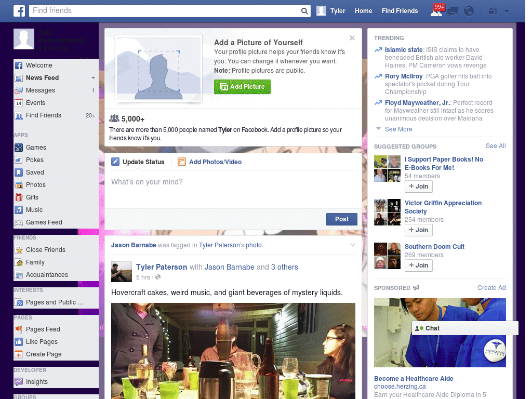Click Tyler name in the top bar
Screen dimensions: 532x399
click(x=338, y=11)
